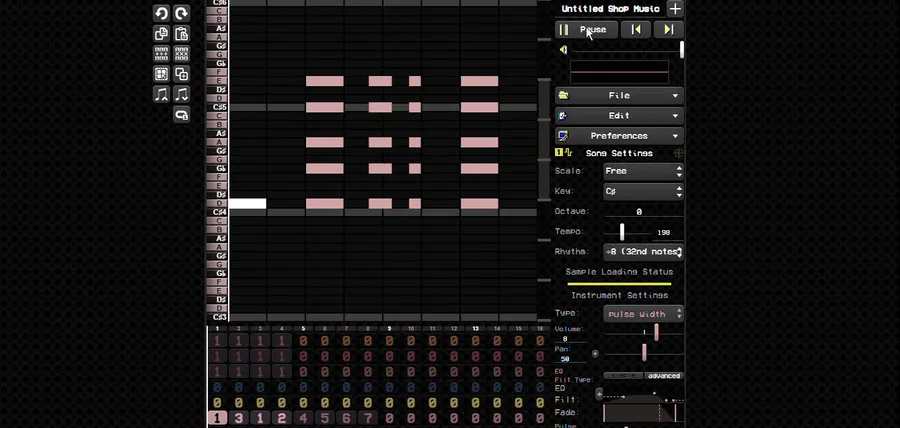Open the Preferences menu

[619, 136]
